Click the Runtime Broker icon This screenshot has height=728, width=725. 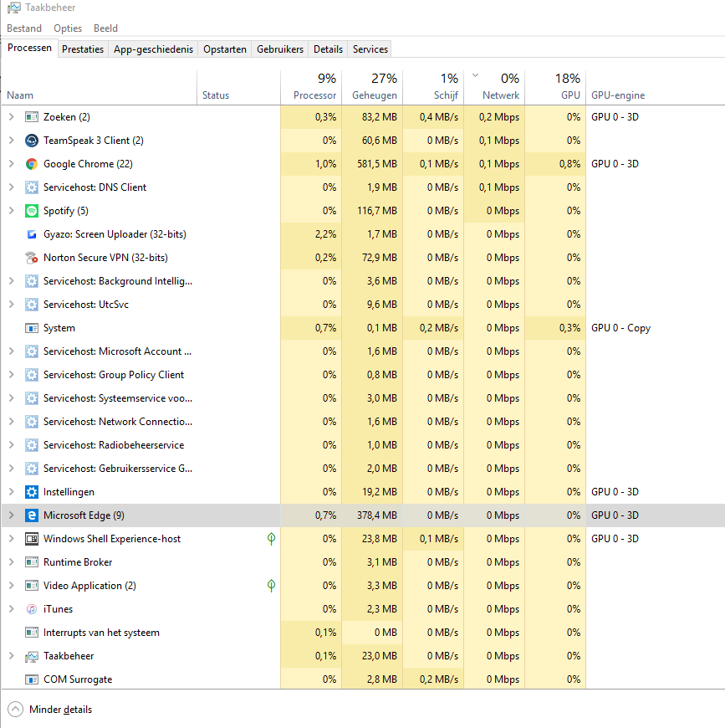pos(32,562)
